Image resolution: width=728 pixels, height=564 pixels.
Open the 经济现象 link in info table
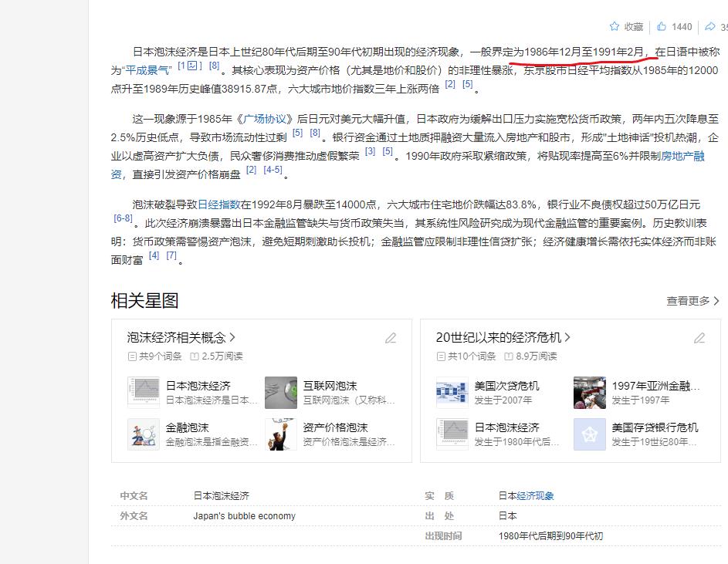point(535,495)
